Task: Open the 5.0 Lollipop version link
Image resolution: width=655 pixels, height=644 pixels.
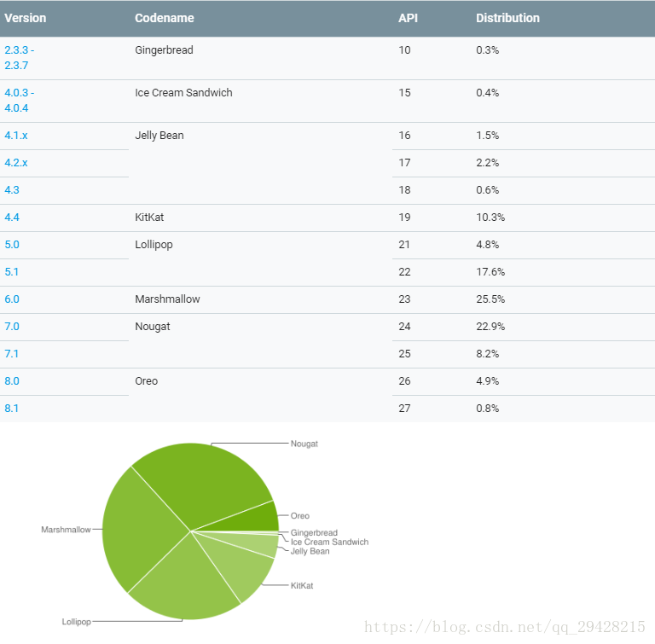Action: [x=12, y=245]
